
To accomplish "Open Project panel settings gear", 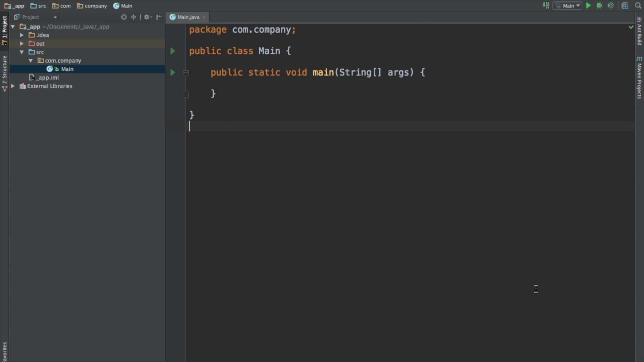I will (148, 17).
